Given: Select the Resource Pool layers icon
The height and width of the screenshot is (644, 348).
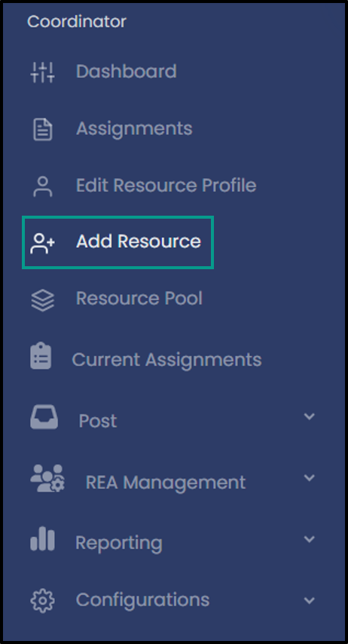Looking at the screenshot, I should tap(43, 300).
